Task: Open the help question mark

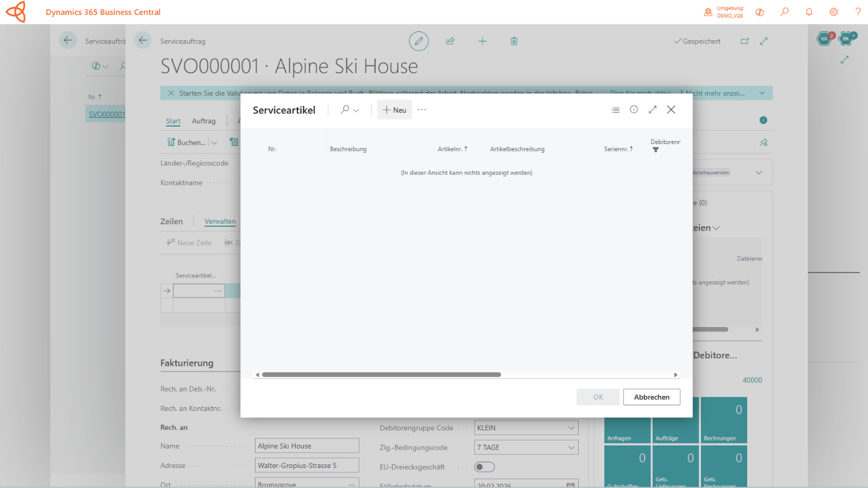Action: [858, 12]
